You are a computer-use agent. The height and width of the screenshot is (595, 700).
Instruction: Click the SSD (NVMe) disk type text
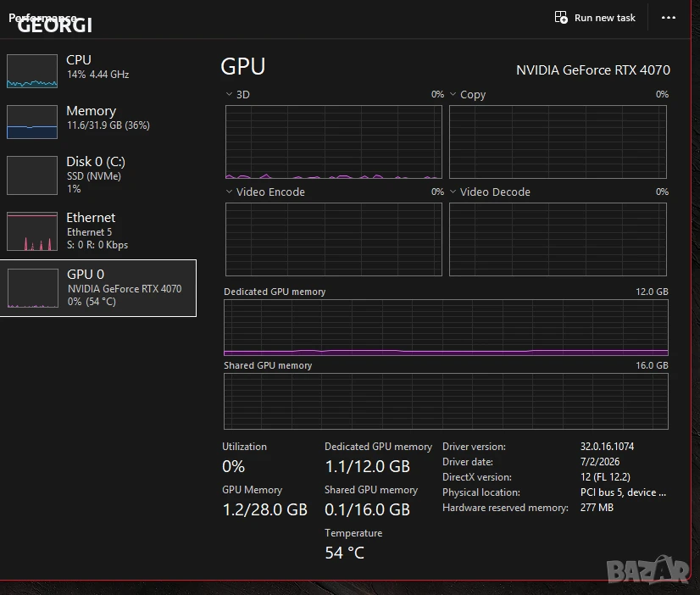pyautogui.click(x=94, y=176)
